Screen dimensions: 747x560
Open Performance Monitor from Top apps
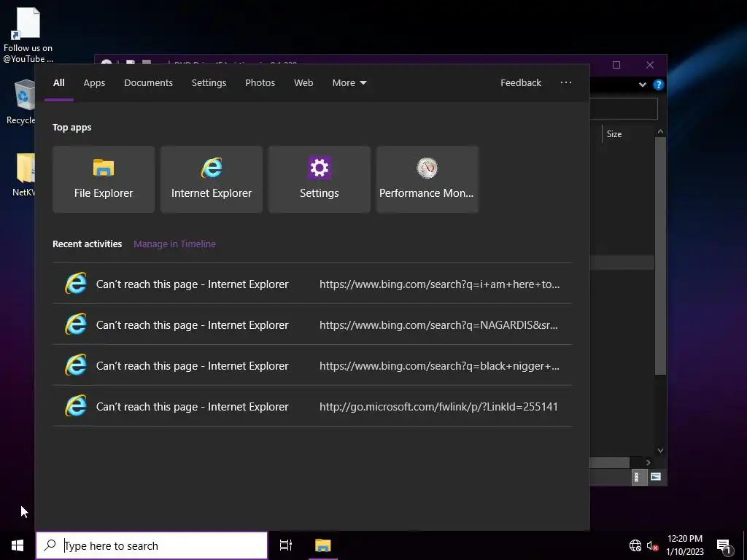coord(427,179)
